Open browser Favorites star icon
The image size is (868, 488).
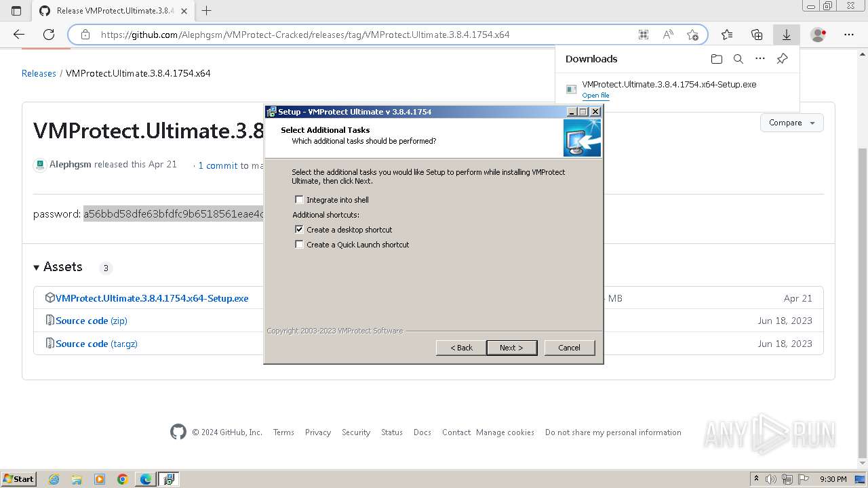click(727, 35)
